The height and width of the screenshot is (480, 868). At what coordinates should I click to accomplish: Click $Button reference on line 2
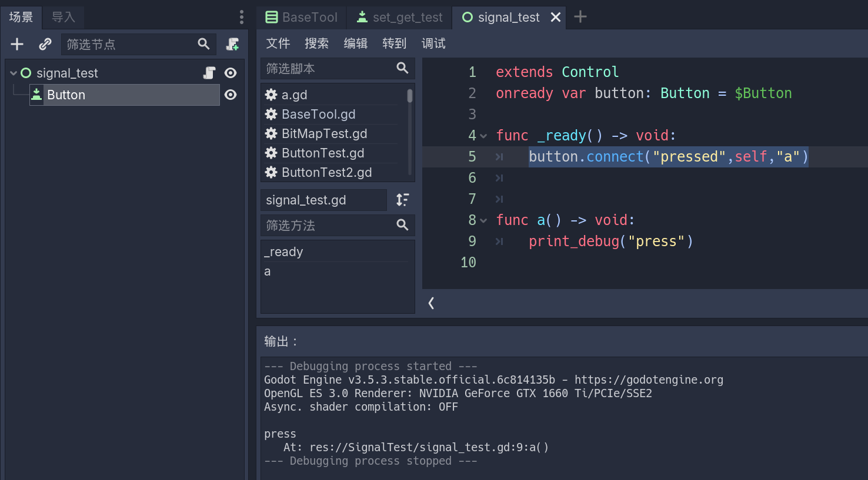763,93
